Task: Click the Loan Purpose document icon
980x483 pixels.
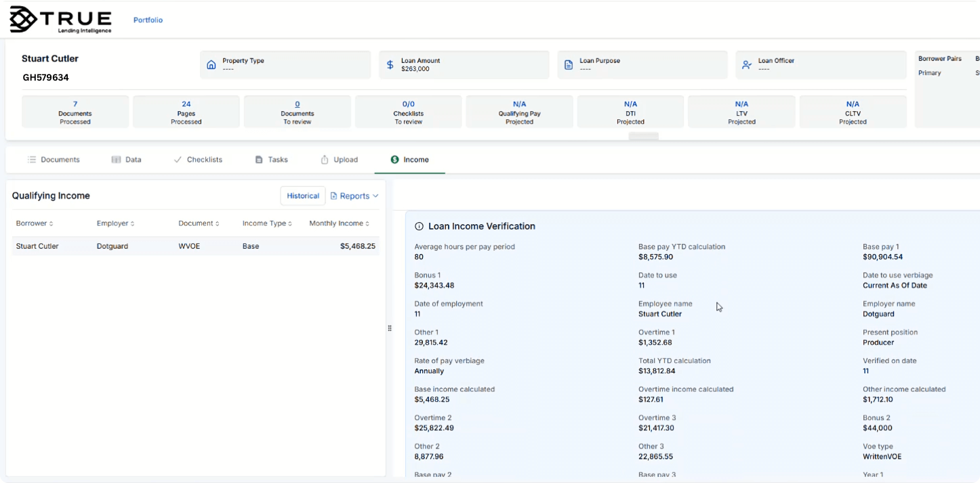Action: click(568, 64)
